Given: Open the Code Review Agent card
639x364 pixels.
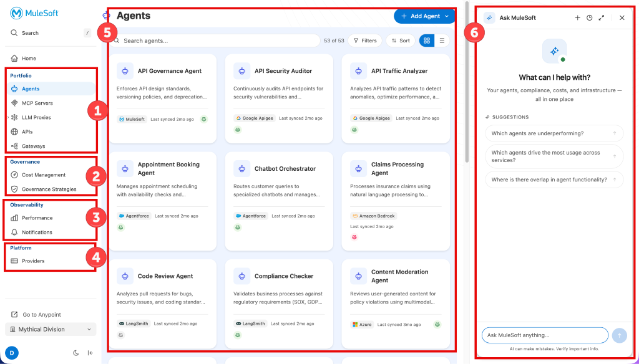Looking at the screenshot, I should click(163, 304).
